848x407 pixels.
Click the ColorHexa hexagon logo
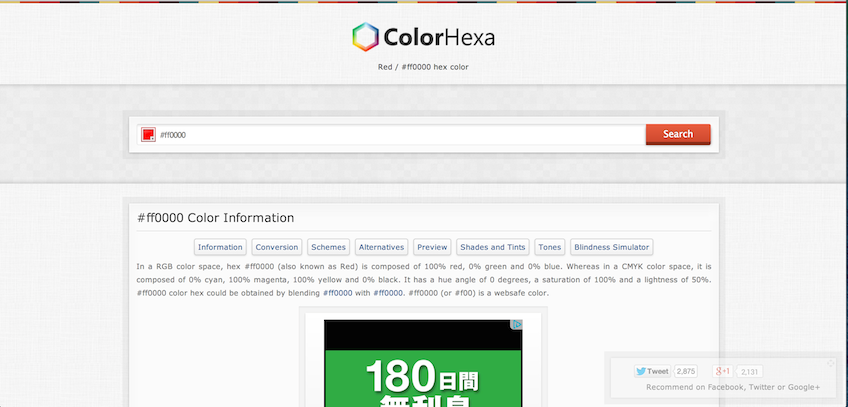[x=366, y=37]
